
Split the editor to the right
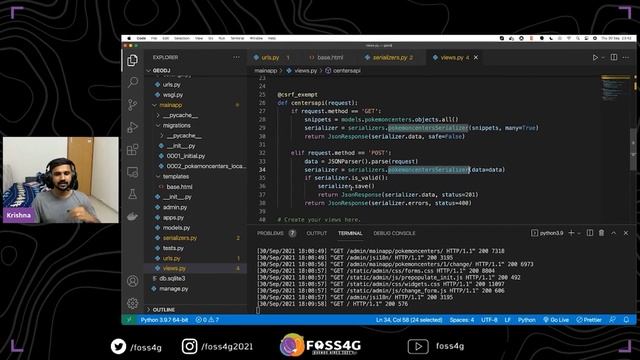tap(614, 58)
